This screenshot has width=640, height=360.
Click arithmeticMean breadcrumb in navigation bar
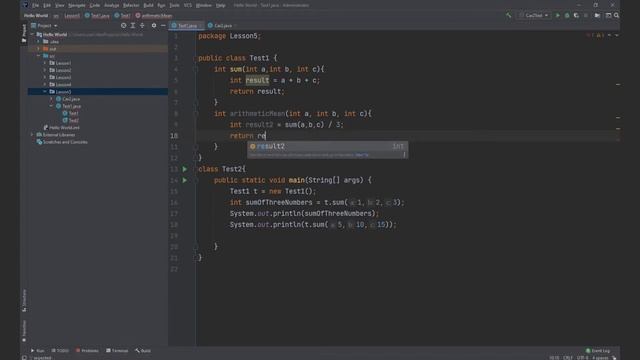point(154,16)
